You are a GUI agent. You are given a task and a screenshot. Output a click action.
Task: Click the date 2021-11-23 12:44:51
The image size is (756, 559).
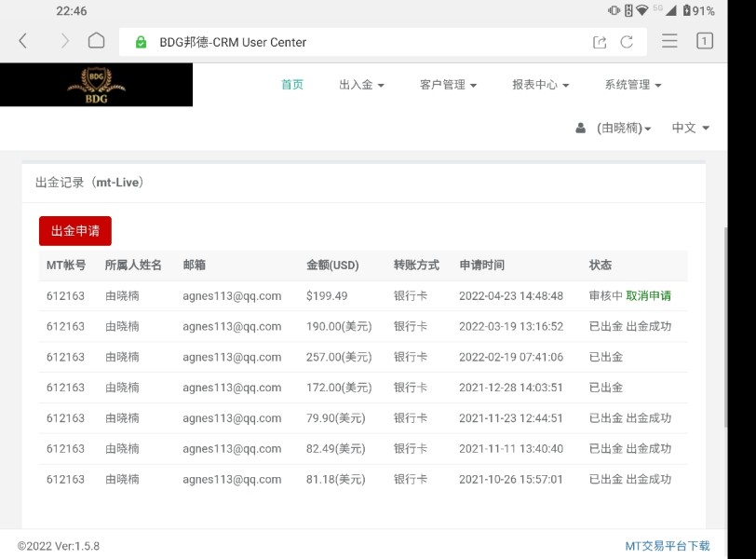point(511,418)
